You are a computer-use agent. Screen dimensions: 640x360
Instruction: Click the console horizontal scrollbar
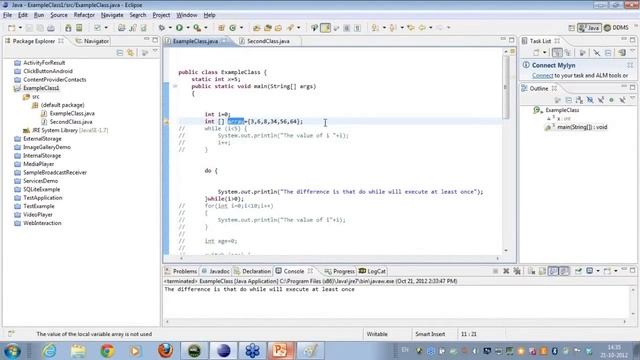(x=396, y=322)
